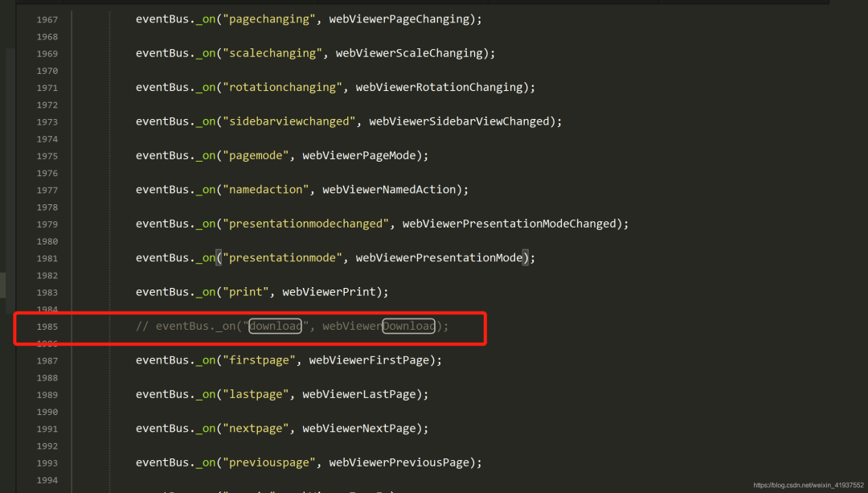Click the "presentationmode" string on line 1981
868x493 pixels.
[x=282, y=257]
